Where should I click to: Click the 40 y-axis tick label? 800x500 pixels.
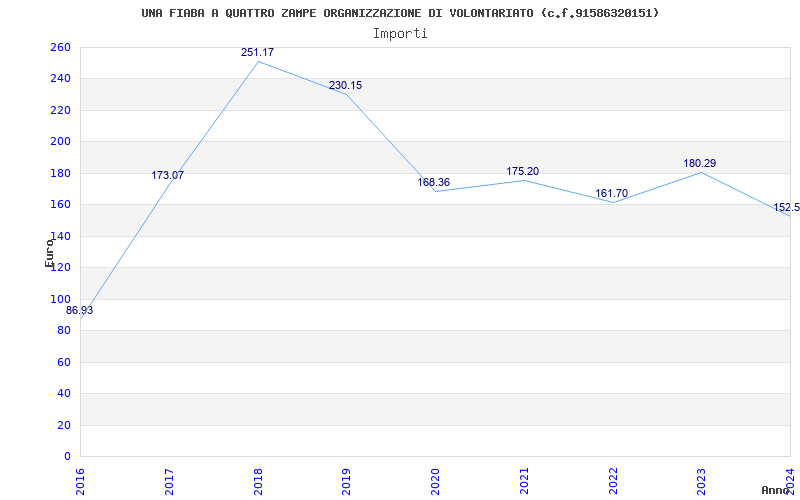point(64,393)
